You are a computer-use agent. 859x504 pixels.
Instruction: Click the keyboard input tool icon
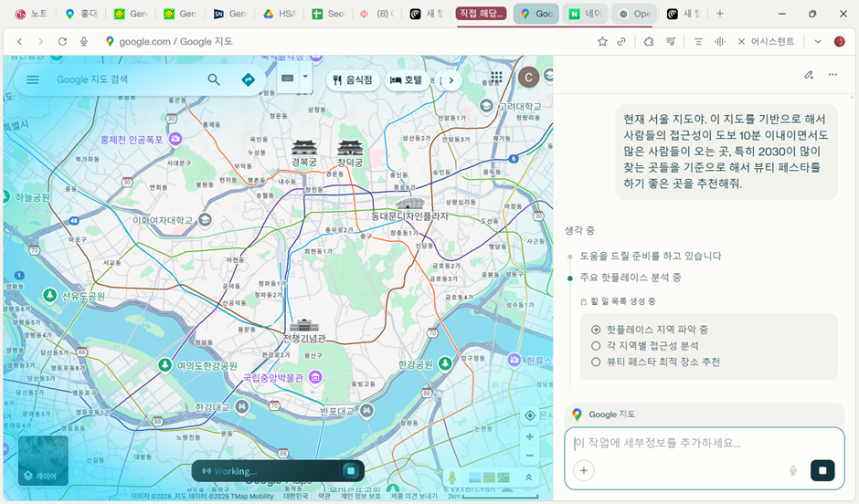tap(288, 79)
